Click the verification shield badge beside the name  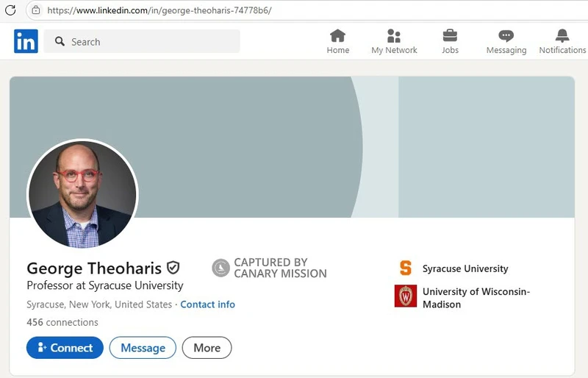173,268
